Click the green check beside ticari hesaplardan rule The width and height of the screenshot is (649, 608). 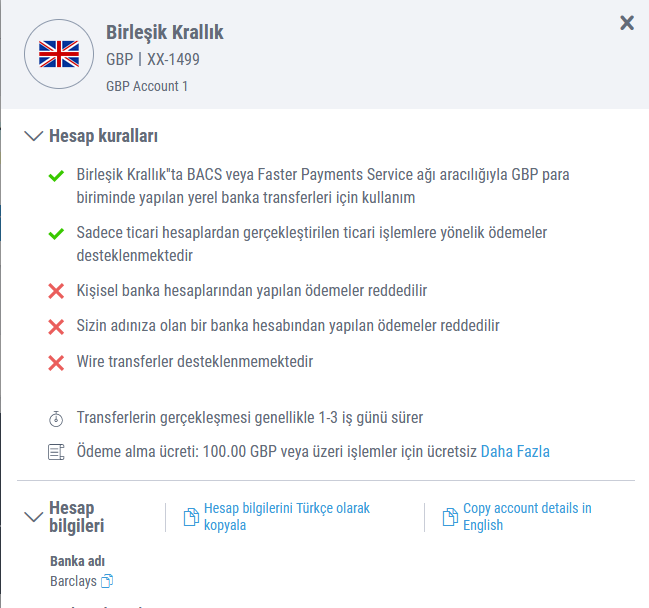point(56,233)
